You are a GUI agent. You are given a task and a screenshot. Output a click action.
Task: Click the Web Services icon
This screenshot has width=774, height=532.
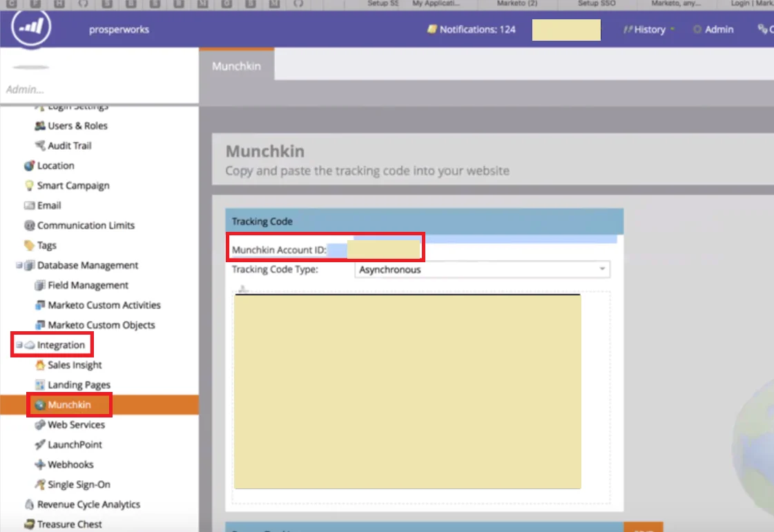[40, 424]
